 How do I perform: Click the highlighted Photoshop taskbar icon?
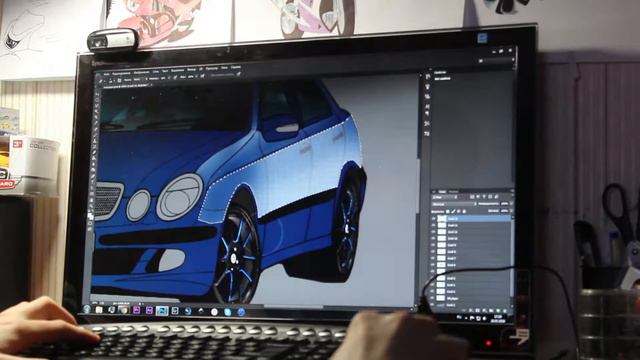[162, 311]
